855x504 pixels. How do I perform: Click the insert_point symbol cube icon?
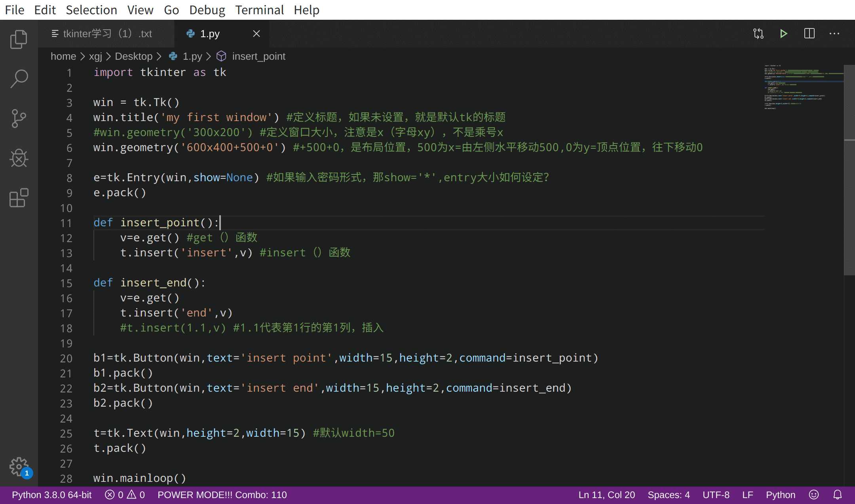(x=221, y=56)
